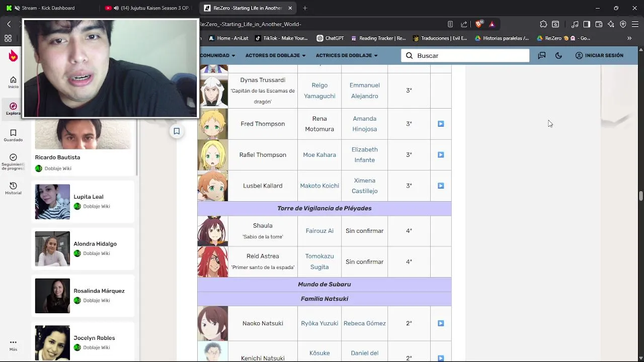Open the Brave Wallet icon
644x362 pixels.
tap(599, 24)
